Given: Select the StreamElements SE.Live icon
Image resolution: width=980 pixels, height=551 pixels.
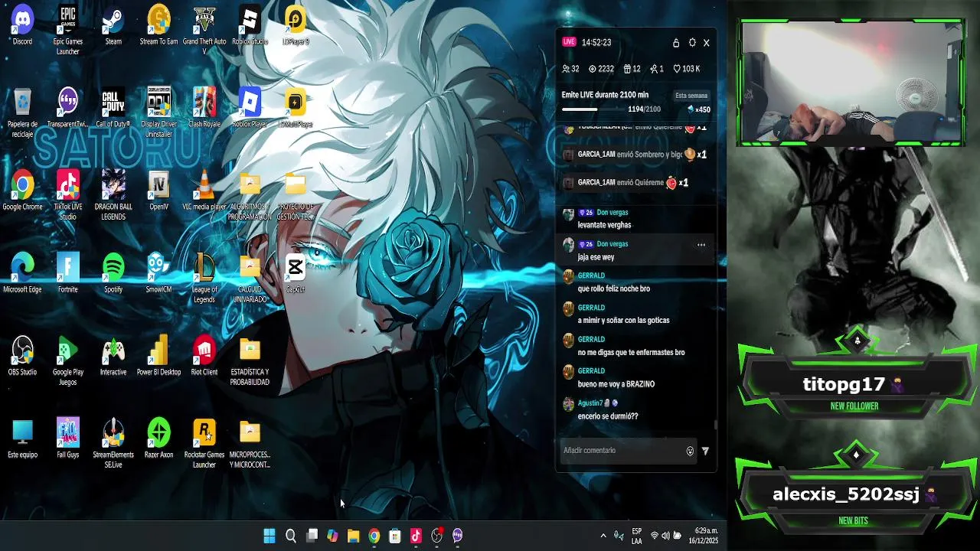Looking at the screenshot, I should 113,444.
